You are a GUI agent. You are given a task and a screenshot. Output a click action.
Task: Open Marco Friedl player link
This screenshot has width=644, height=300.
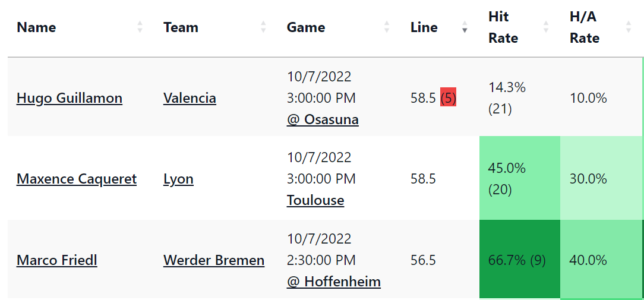click(56, 260)
